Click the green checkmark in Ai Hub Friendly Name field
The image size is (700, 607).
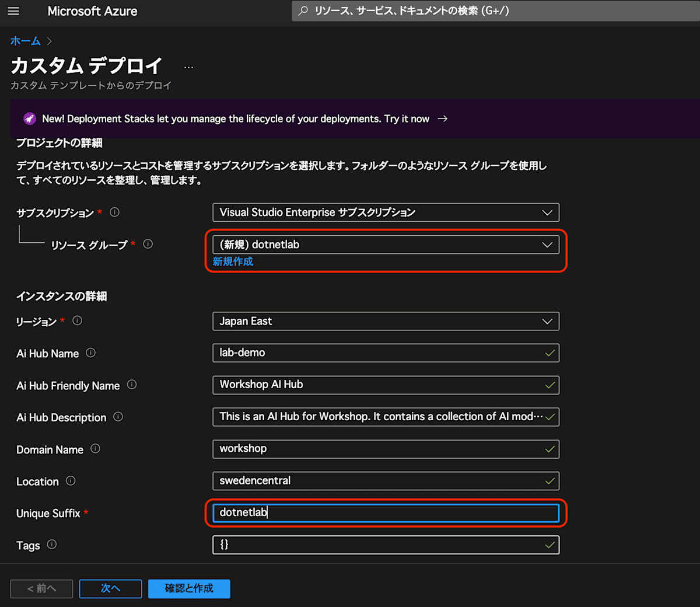pos(549,385)
